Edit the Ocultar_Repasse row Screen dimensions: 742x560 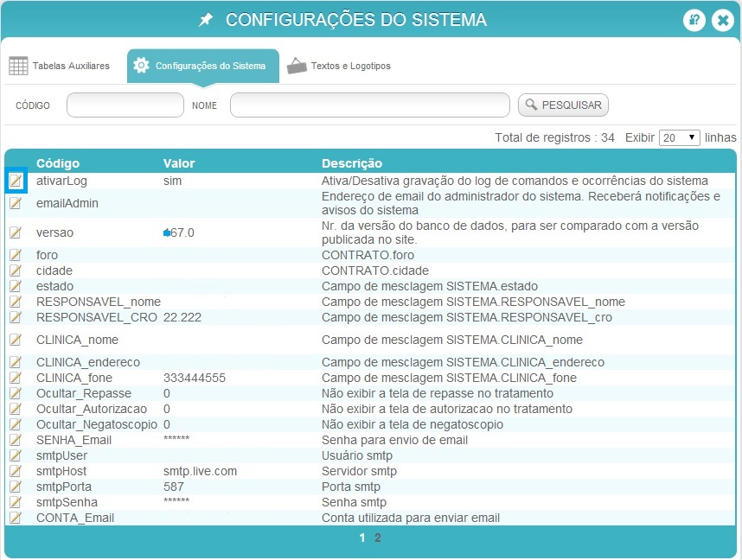pyautogui.click(x=16, y=393)
